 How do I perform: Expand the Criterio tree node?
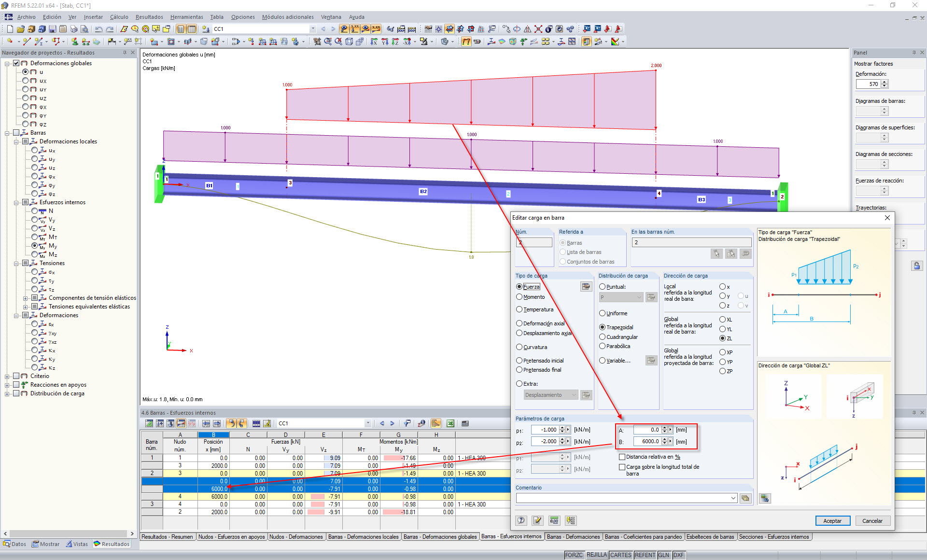point(7,377)
